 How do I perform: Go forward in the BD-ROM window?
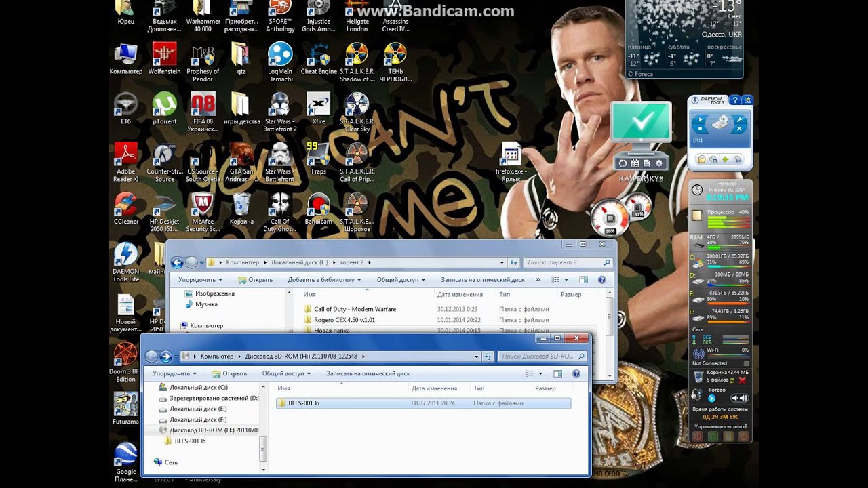click(x=165, y=357)
